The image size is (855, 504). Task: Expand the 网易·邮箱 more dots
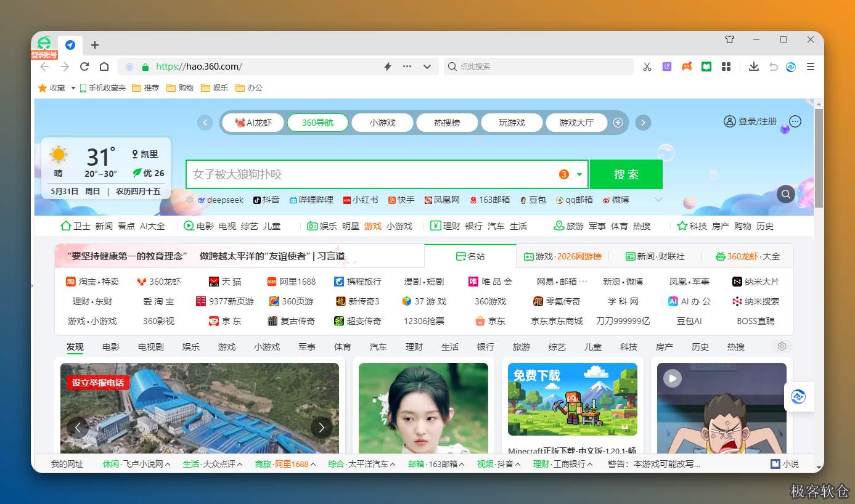point(583,282)
